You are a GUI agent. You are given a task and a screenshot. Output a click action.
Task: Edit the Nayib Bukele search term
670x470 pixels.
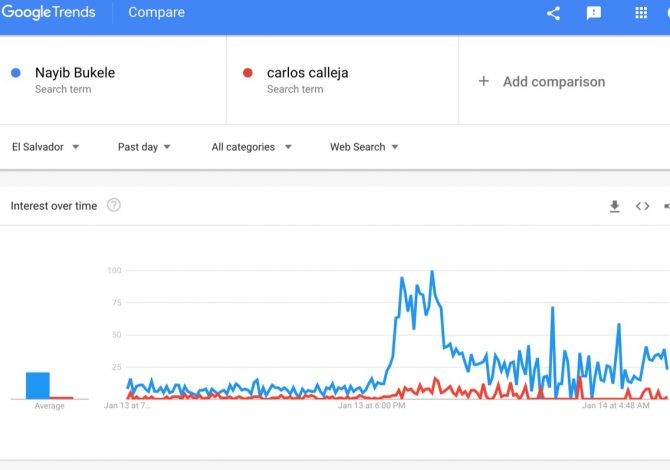(x=75, y=73)
